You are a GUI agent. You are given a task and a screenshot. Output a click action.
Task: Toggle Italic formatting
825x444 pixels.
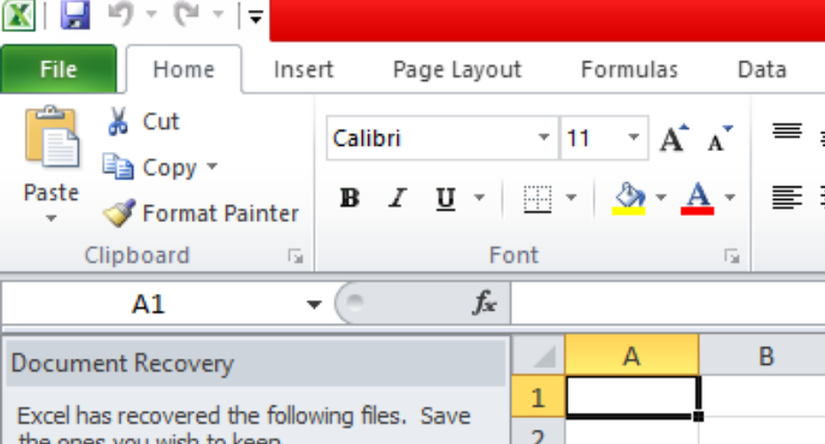point(397,198)
